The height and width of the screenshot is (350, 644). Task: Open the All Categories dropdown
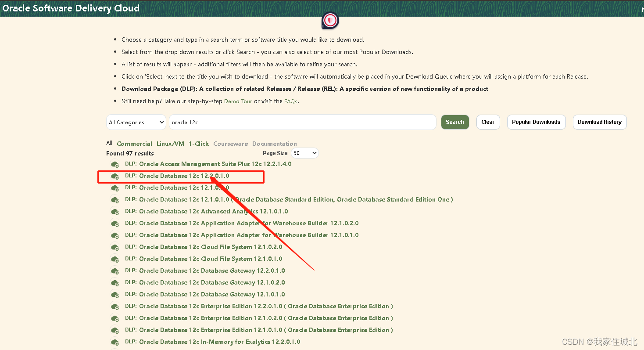click(136, 122)
